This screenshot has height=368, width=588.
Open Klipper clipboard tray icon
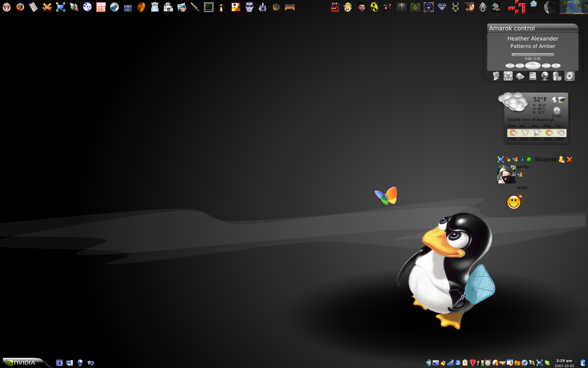(465, 363)
